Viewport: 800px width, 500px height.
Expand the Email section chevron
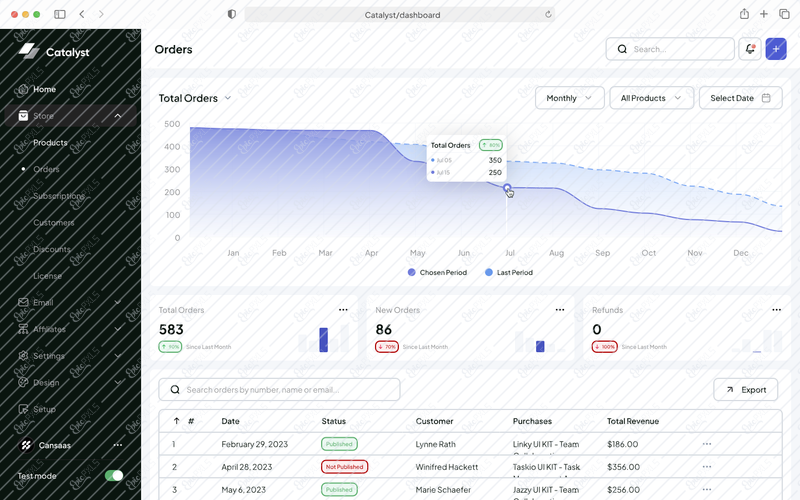pos(118,303)
